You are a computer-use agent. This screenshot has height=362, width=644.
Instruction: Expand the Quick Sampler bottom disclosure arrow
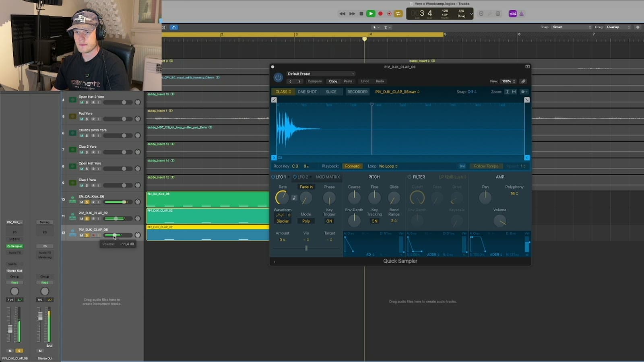(x=275, y=262)
